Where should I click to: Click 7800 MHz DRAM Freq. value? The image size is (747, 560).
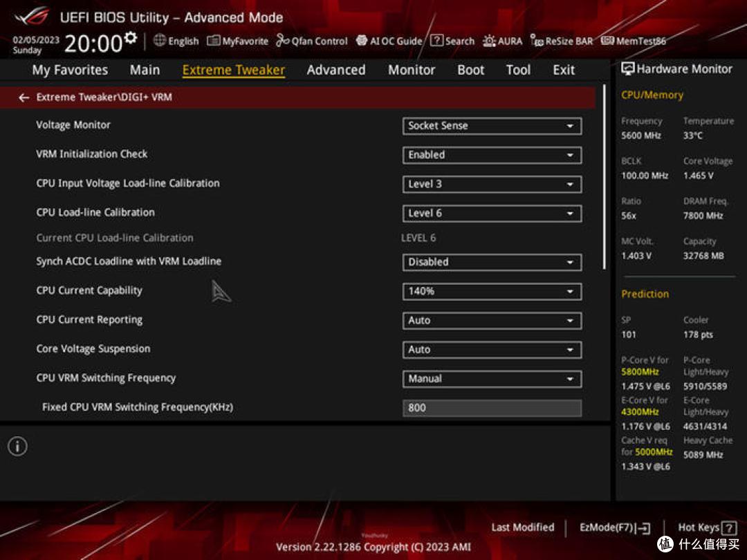coord(703,216)
